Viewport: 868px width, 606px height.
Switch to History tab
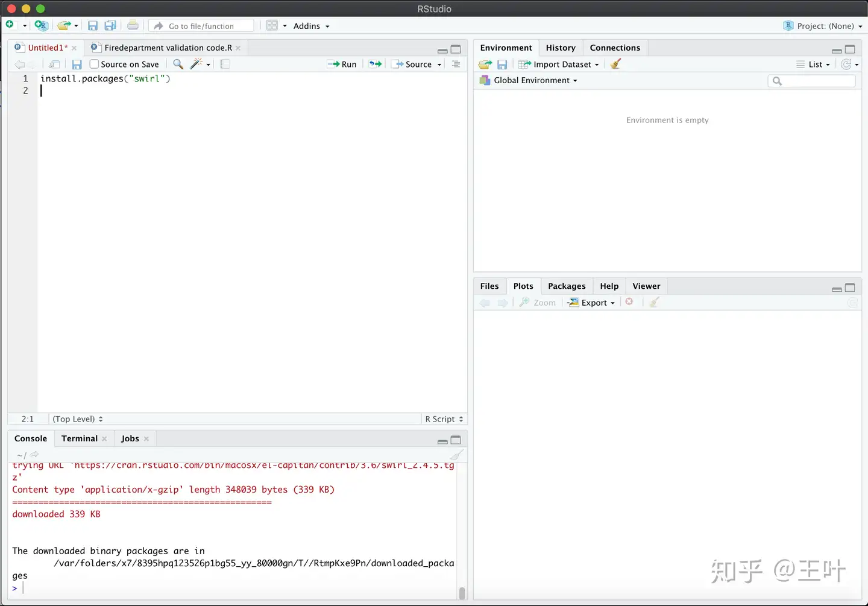[x=561, y=48]
